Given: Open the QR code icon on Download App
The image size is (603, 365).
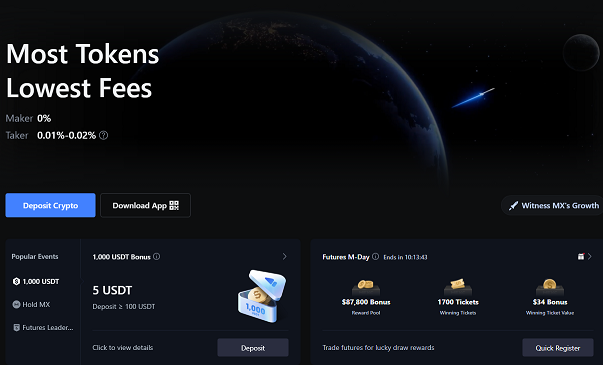Looking at the screenshot, I should 174,205.
